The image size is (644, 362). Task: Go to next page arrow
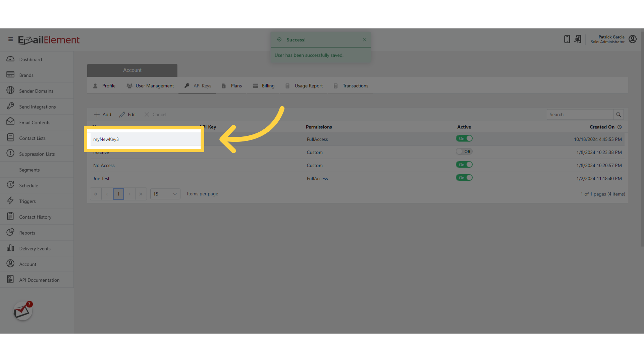click(x=129, y=194)
